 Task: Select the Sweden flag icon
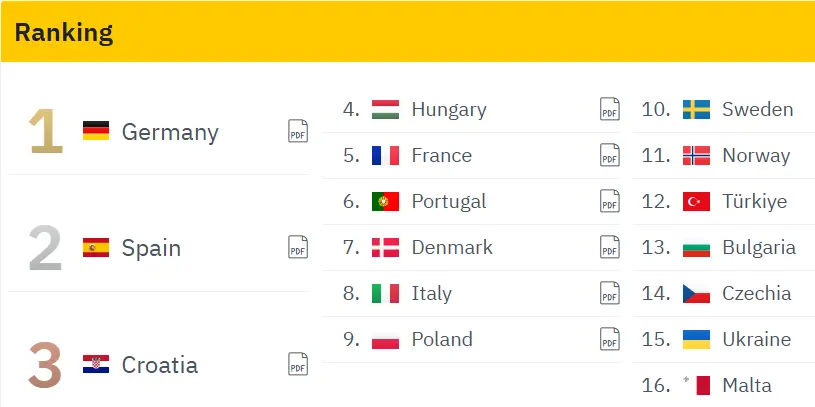696,109
